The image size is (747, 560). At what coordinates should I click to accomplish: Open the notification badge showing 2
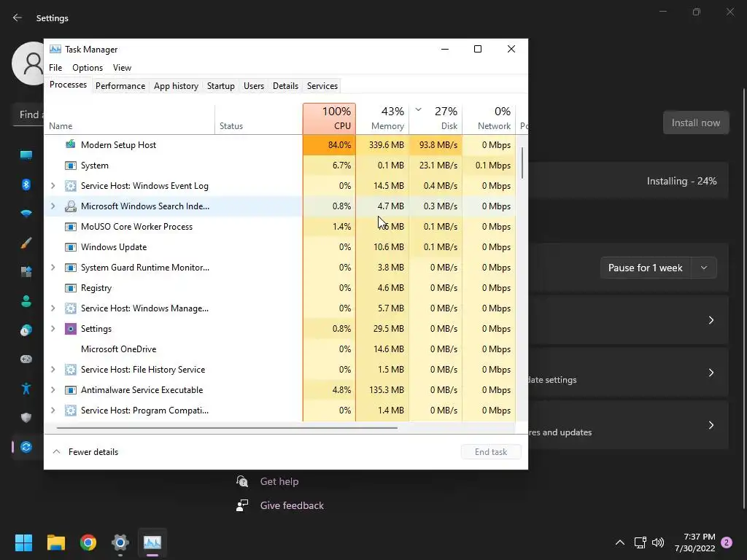click(x=727, y=542)
